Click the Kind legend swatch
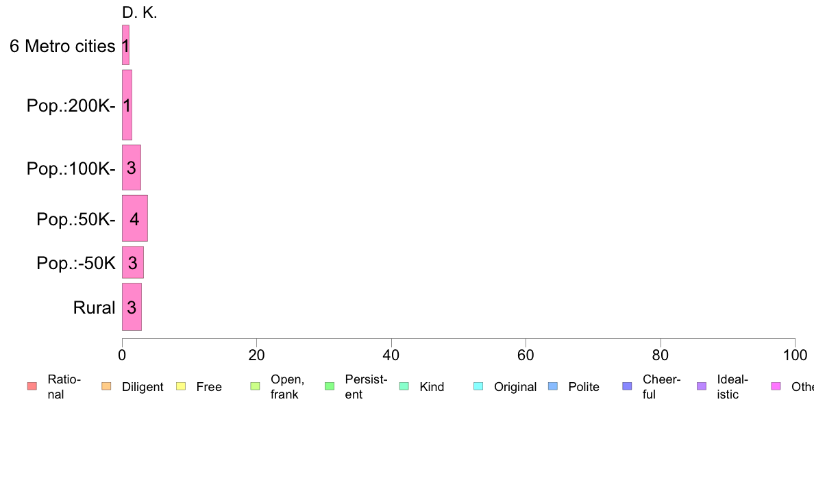The height and width of the screenshot is (504, 814). click(404, 386)
